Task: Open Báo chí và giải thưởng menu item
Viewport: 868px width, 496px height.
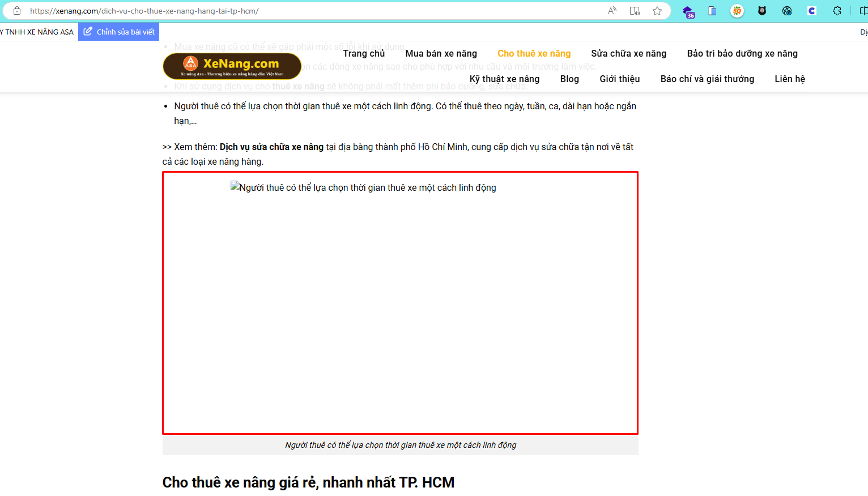Action: coord(707,79)
